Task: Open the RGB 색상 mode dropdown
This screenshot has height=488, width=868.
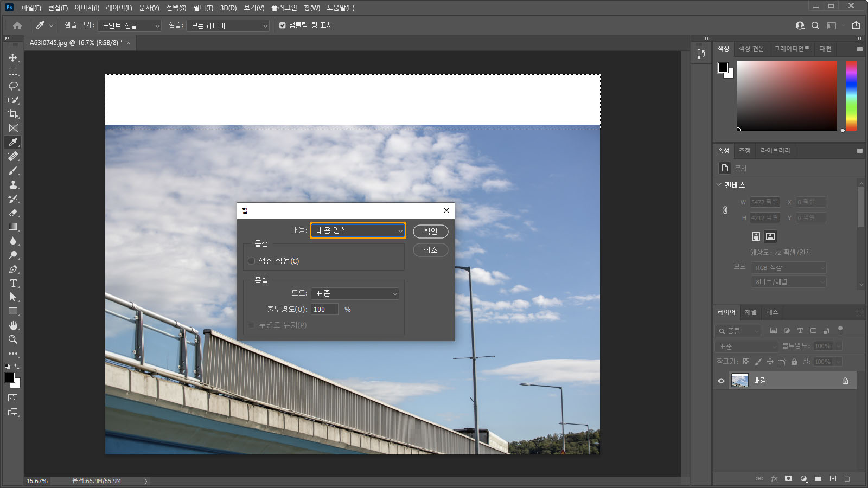Action: (789, 268)
